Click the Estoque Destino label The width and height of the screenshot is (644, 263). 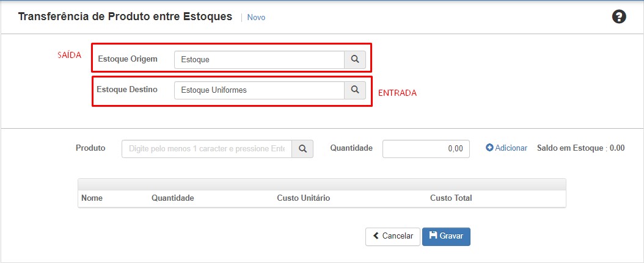point(127,89)
